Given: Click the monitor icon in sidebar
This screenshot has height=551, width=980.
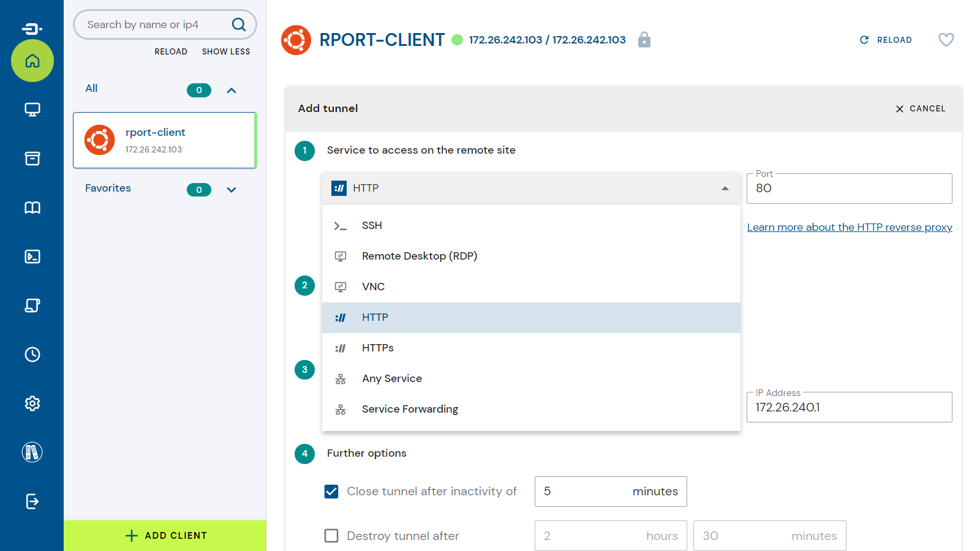Looking at the screenshot, I should (x=32, y=110).
